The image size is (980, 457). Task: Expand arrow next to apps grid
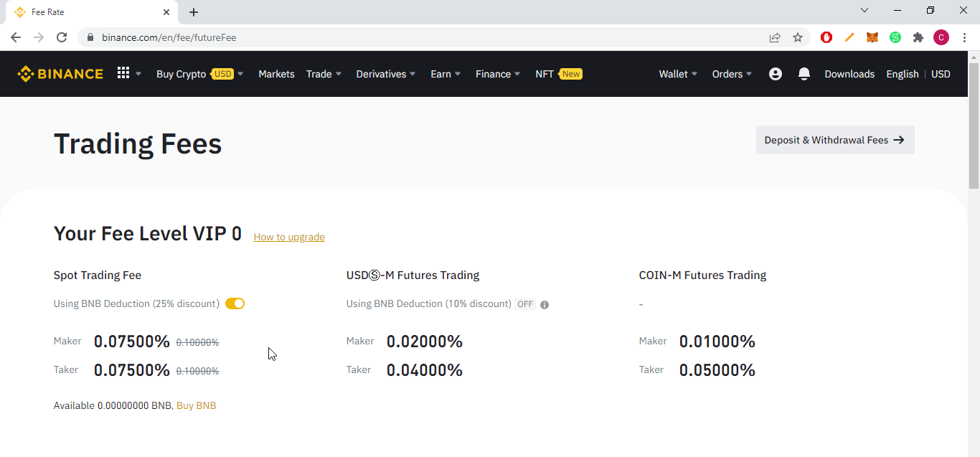click(138, 74)
